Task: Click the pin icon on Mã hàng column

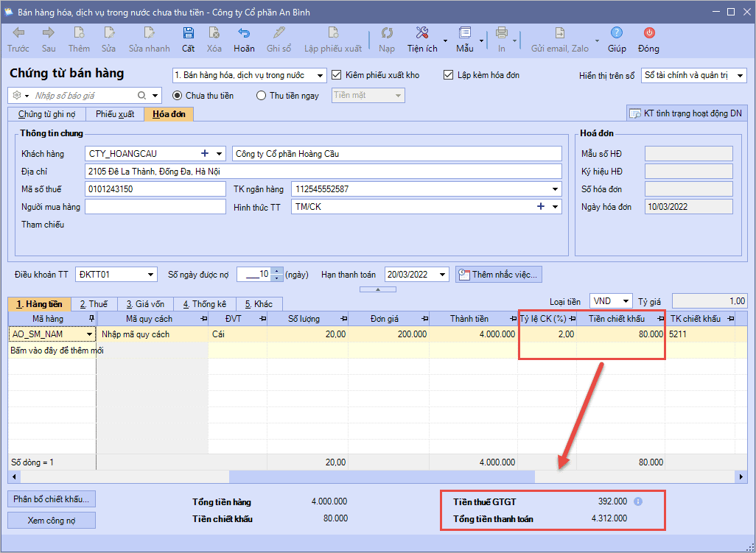Action: [x=92, y=319]
